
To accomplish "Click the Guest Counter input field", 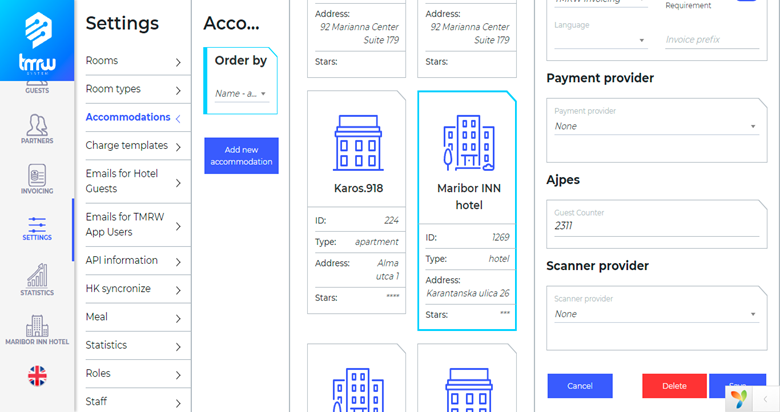I will pyautogui.click(x=655, y=226).
